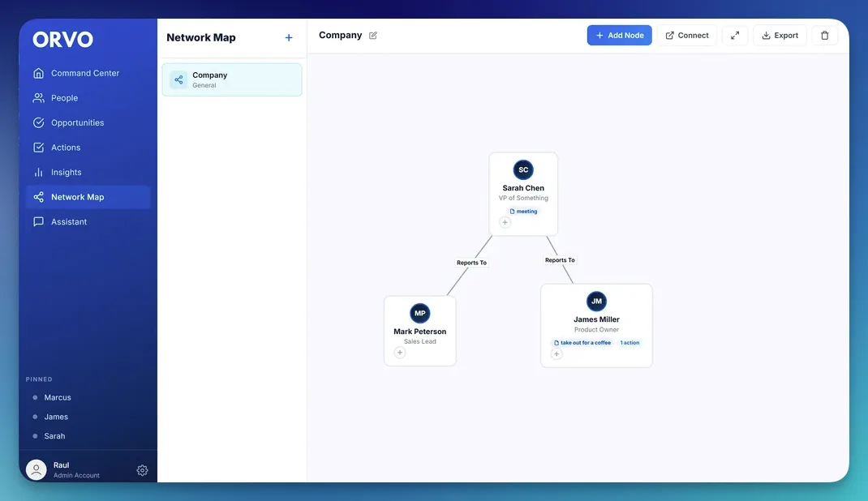Delete the map with trash icon
This screenshot has height=501, width=868.
(824, 36)
